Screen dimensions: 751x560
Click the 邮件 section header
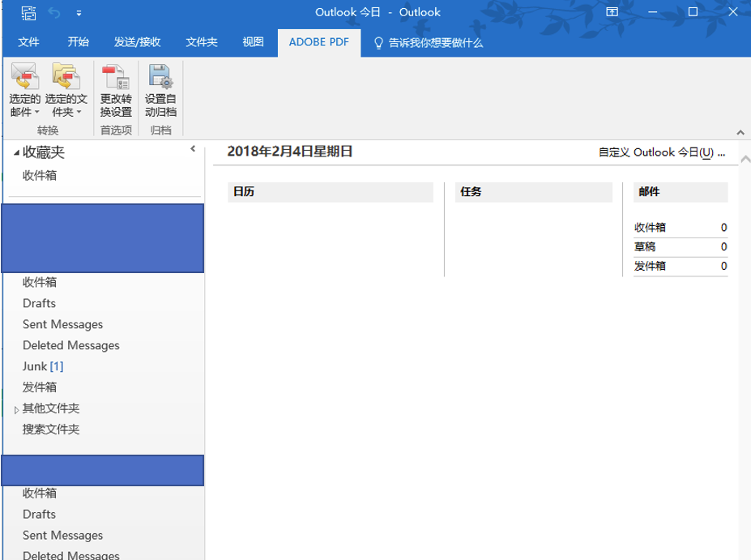(x=681, y=191)
